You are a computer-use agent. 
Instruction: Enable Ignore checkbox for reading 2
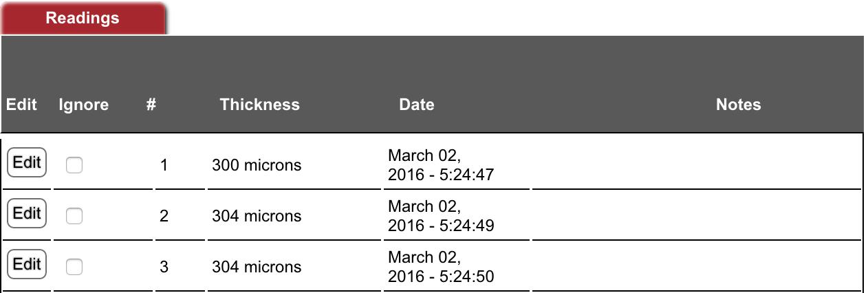(74, 216)
